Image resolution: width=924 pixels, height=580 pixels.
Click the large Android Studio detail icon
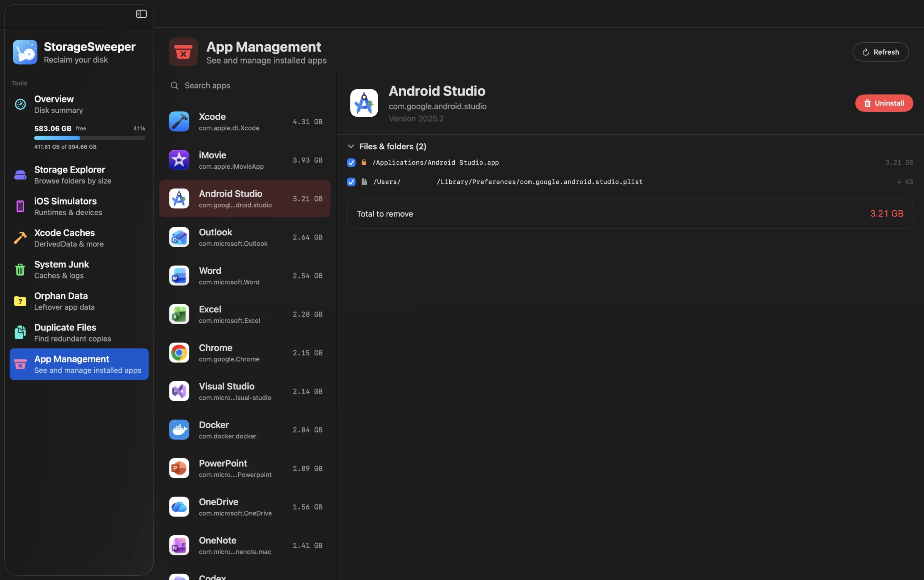[364, 103]
